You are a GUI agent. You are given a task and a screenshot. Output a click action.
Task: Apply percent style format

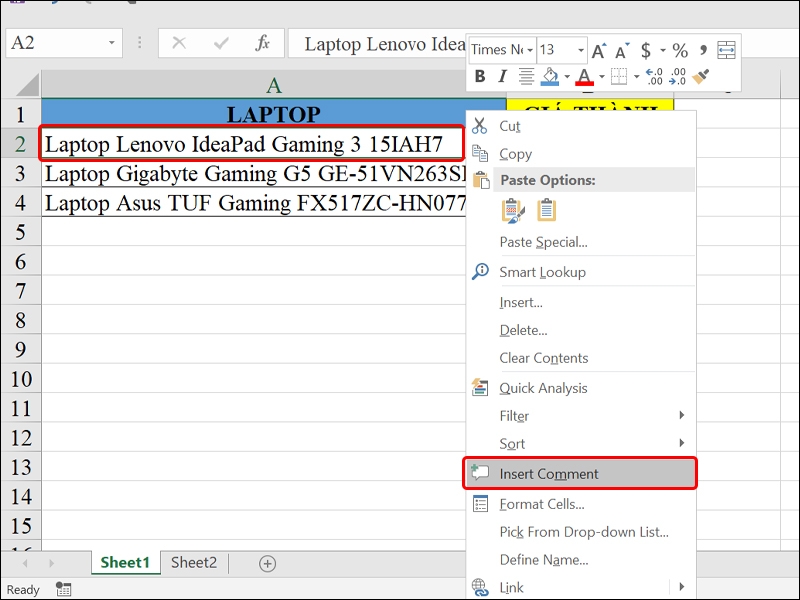[x=680, y=51]
